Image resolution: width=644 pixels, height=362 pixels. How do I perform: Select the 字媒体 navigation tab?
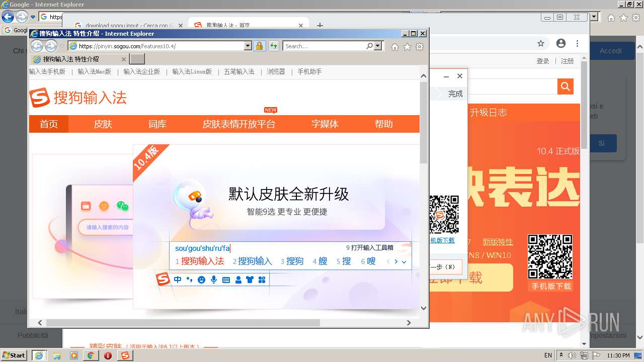click(325, 124)
